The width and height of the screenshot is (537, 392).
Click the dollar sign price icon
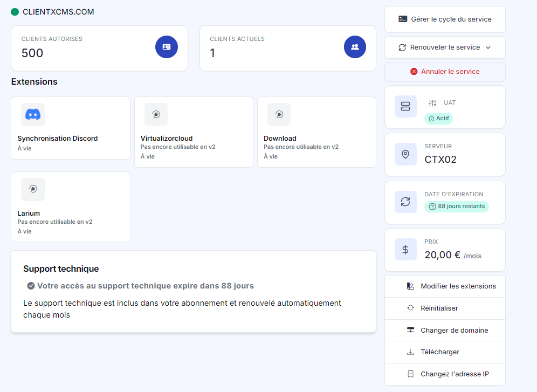click(405, 250)
